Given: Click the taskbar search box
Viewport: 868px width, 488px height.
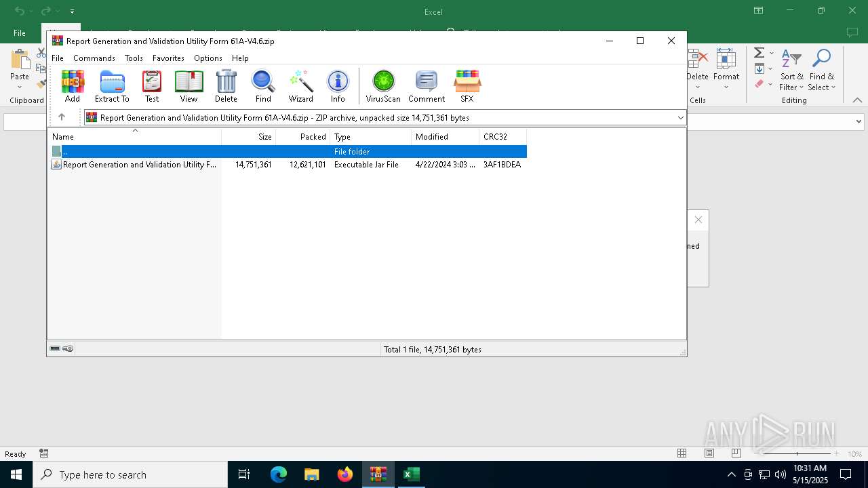Looking at the screenshot, I should point(130,474).
